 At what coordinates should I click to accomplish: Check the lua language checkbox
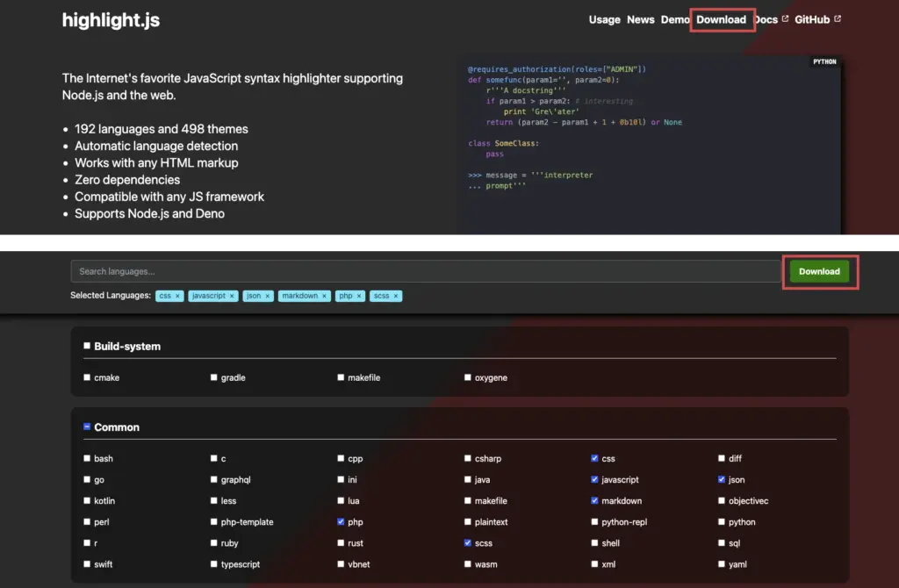342,500
